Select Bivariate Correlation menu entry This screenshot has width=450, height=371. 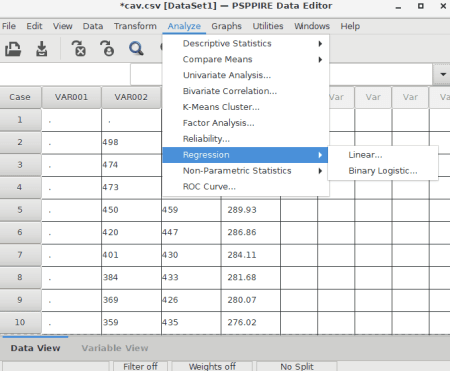(x=246, y=91)
